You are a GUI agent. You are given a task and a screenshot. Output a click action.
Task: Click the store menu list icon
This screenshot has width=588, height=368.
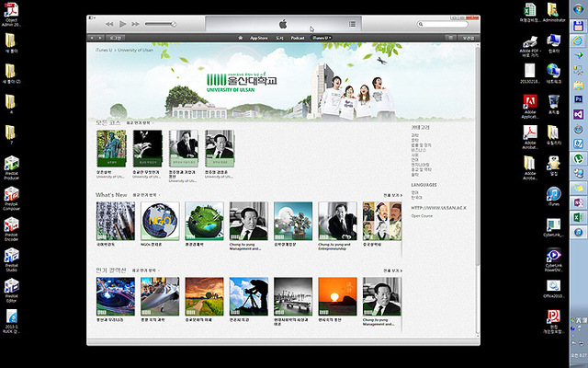[450, 38]
